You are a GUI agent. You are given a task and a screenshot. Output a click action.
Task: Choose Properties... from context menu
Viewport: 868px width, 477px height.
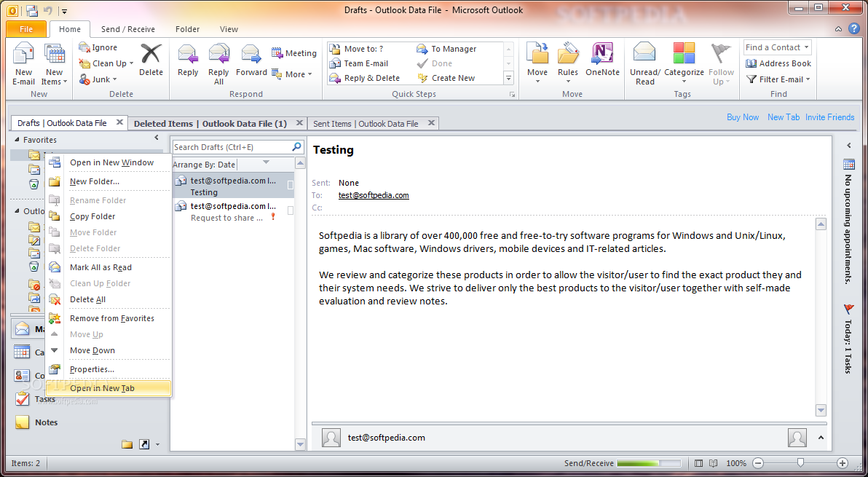(108, 369)
